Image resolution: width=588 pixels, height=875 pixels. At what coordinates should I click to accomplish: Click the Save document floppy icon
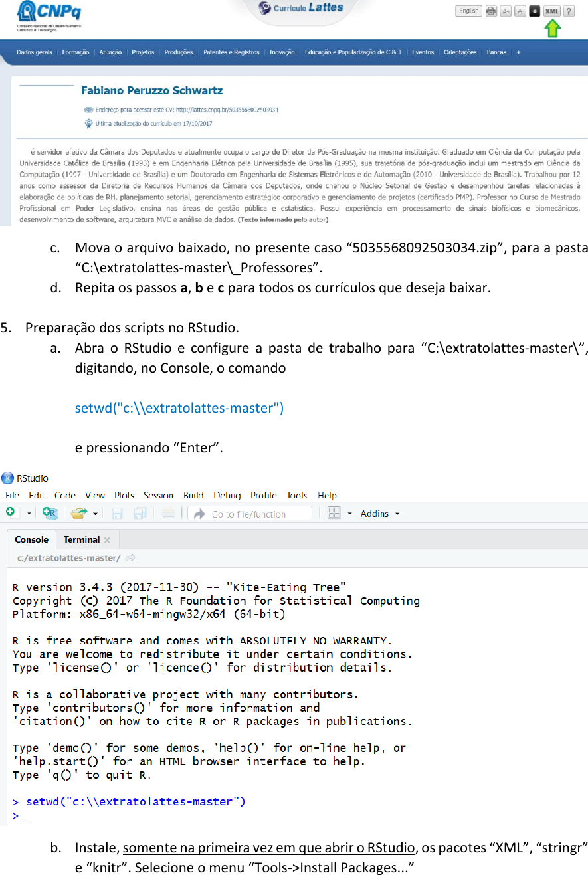coord(117,513)
